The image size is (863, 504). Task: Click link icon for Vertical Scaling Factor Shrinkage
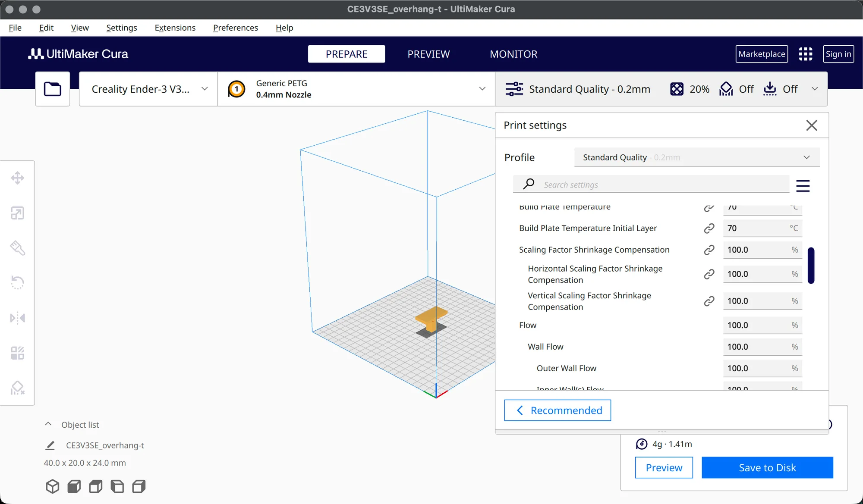709,301
